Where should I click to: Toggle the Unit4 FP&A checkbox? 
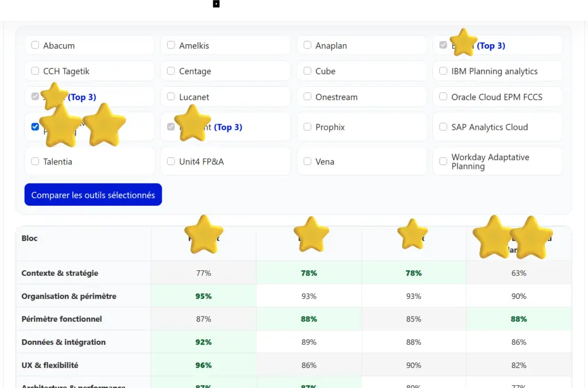(x=171, y=162)
